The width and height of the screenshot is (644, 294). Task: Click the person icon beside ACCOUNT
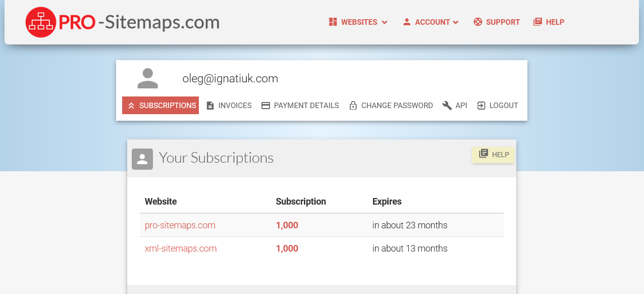406,22
